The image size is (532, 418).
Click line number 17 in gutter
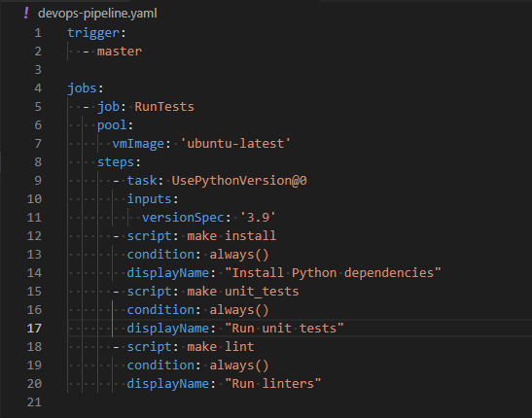coord(34,329)
